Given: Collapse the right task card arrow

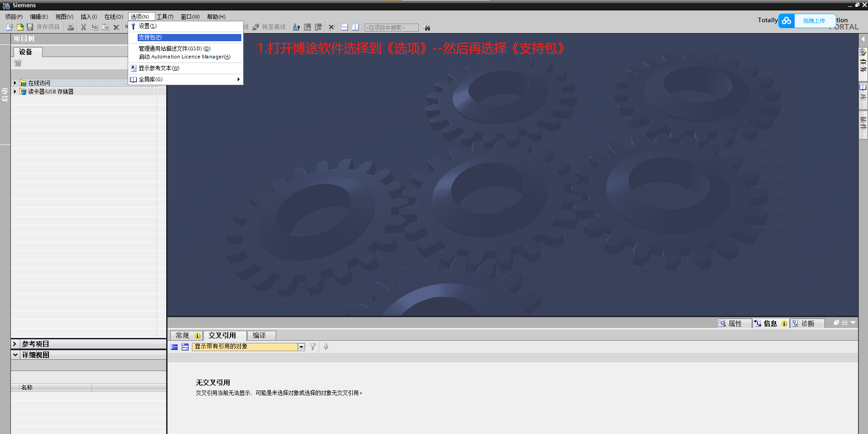Looking at the screenshot, I should coord(863,39).
